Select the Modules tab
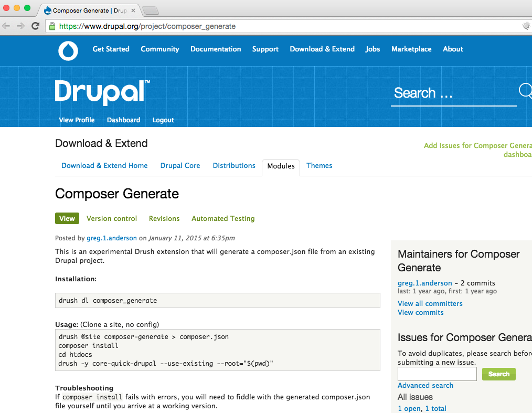 coord(281,166)
